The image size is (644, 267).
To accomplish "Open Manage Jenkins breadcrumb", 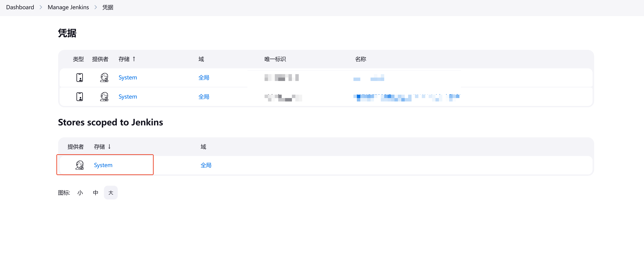I will coord(68,7).
